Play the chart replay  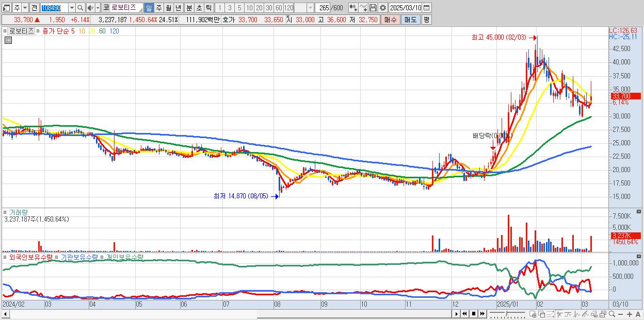[457, 314]
